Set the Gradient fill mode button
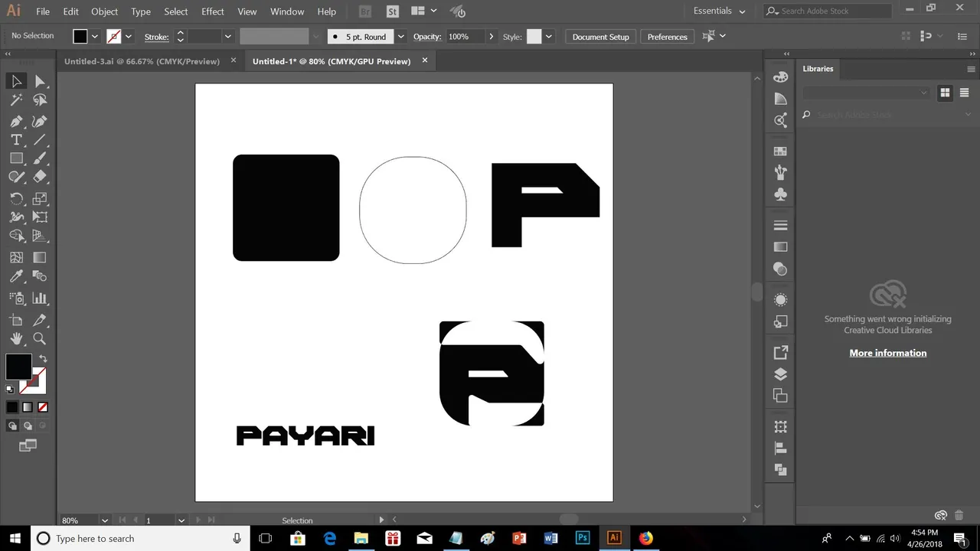Screen dimensions: 980x551 pyautogui.click(x=28, y=407)
